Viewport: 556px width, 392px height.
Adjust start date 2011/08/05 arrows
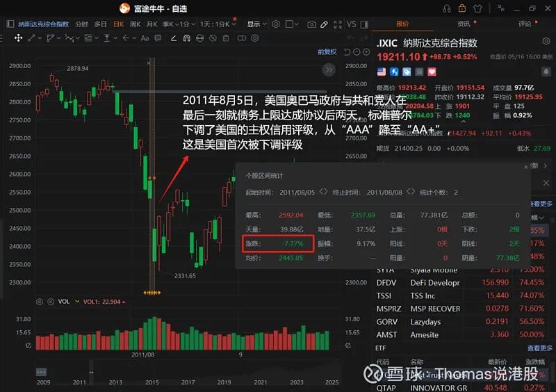[323, 192]
